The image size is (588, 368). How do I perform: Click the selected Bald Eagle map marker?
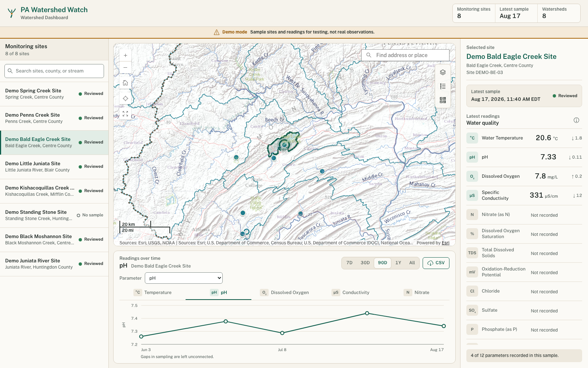[x=284, y=145]
